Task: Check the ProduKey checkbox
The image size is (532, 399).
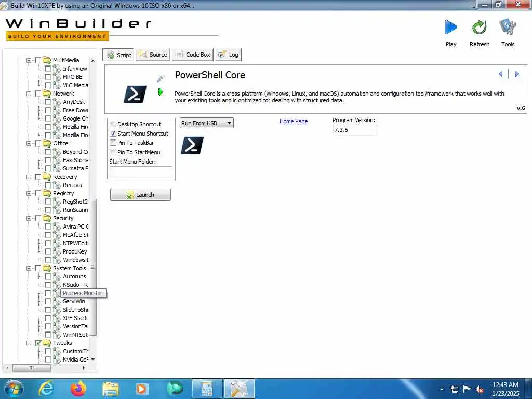Action: coord(48,251)
